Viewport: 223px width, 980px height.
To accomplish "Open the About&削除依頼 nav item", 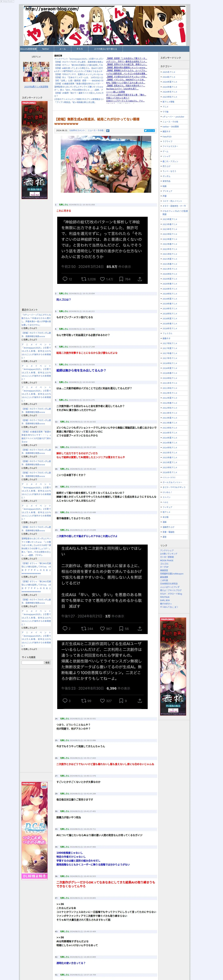I will (29, 49).
